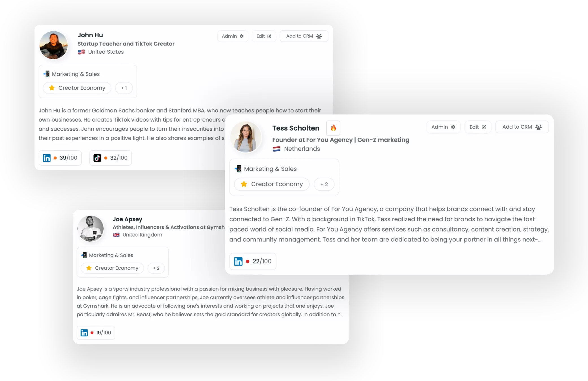Viewport: 588px width, 381px height.
Task: Expand the +2 tags on Tess Scholten's card
Action: [324, 184]
